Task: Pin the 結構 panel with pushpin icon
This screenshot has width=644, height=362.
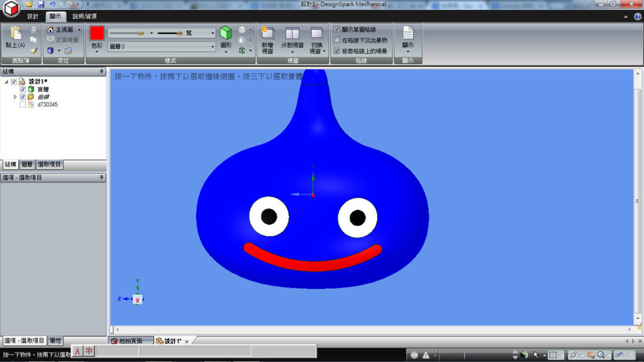Action: (101, 72)
